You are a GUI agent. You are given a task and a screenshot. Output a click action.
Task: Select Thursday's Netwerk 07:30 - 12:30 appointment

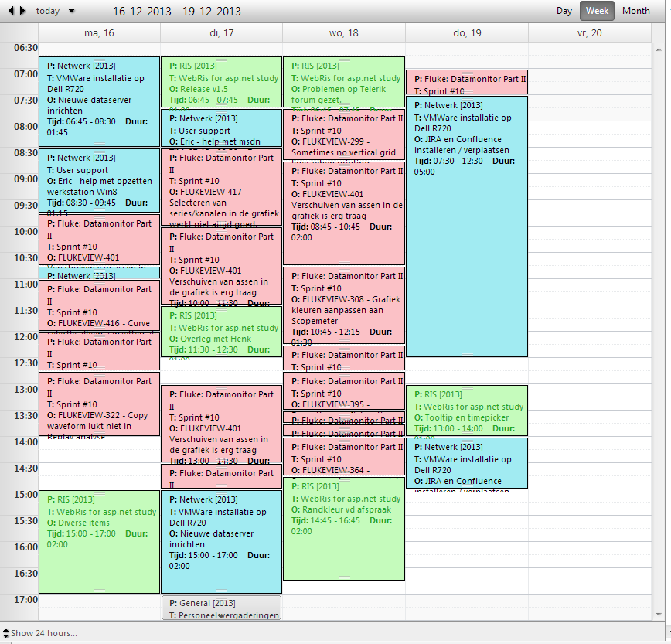(467, 227)
